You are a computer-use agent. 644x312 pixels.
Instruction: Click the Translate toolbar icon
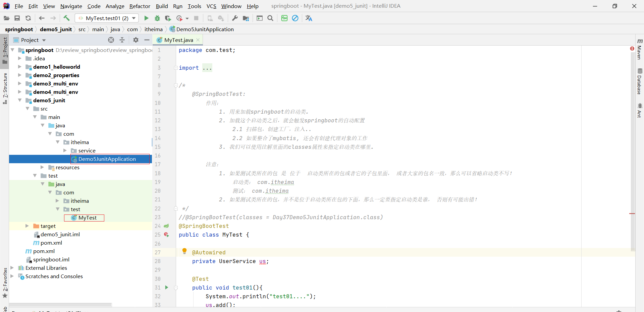point(309,18)
